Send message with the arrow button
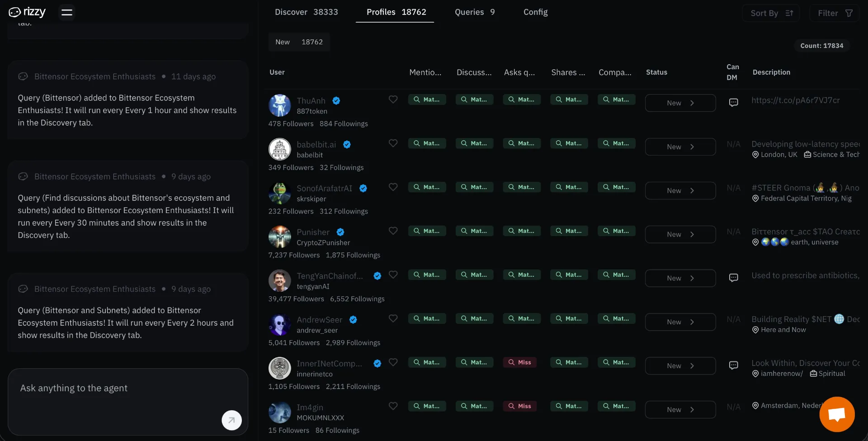Screen dimensions: 868x441 pos(231,420)
